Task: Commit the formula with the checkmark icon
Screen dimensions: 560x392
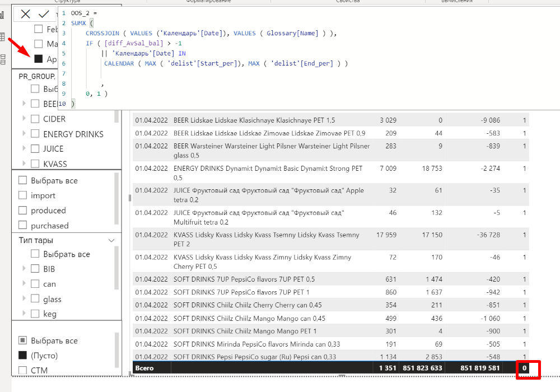Action: (x=44, y=14)
